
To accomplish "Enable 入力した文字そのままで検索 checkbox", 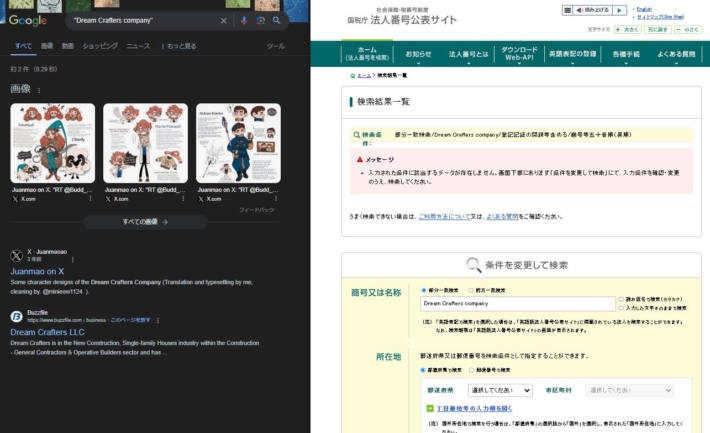I will tap(621, 308).
